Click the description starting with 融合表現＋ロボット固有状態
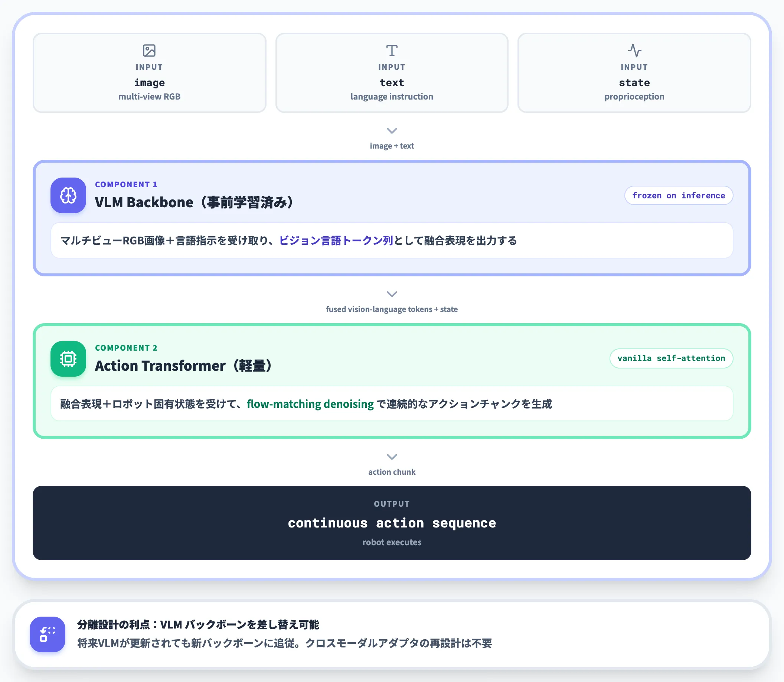Screen dimensions: 784x682 [306, 404]
